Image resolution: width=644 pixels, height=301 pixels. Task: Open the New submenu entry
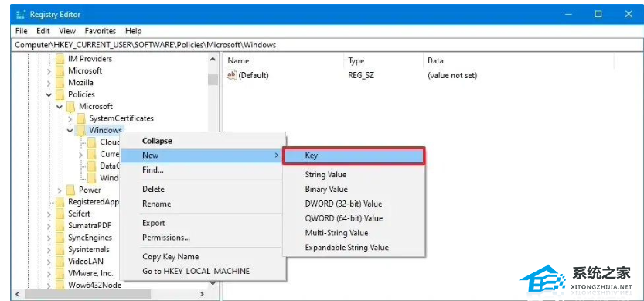pyautogui.click(x=203, y=156)
